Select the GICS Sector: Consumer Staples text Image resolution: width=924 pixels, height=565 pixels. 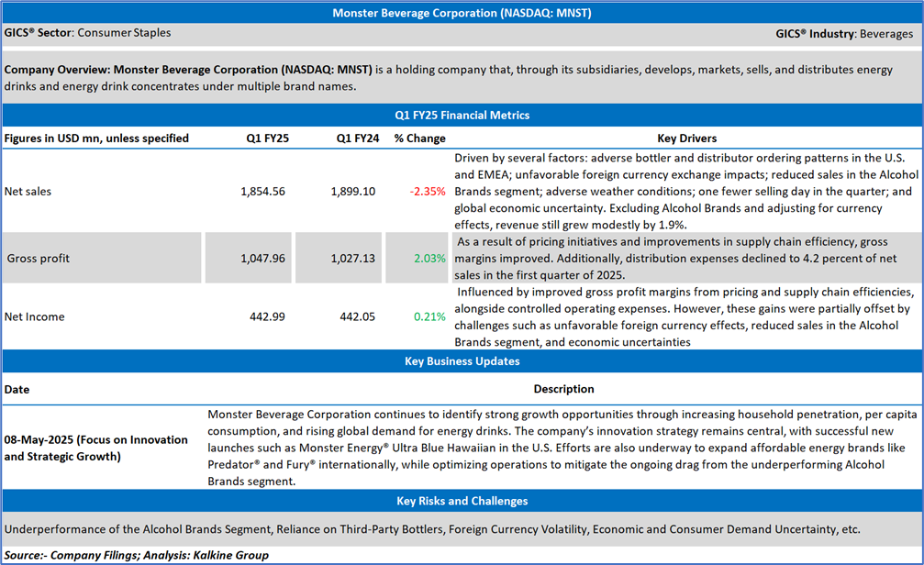88,33
